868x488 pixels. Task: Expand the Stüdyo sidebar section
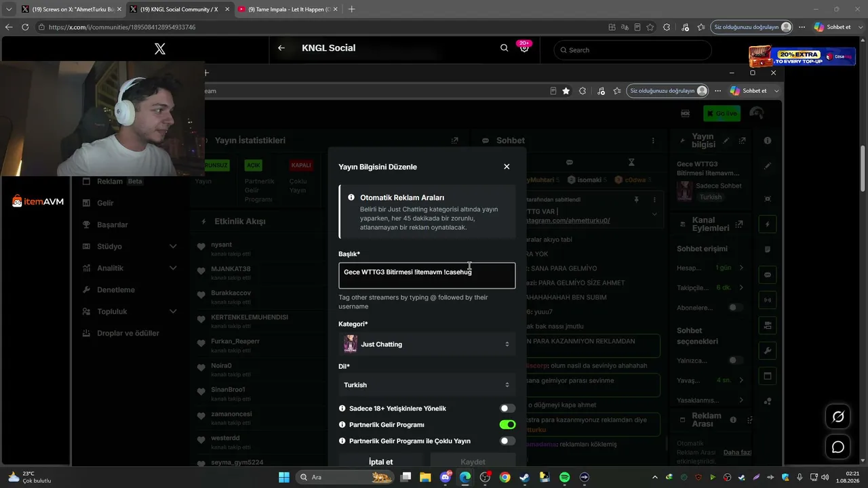tap(173, 246)
